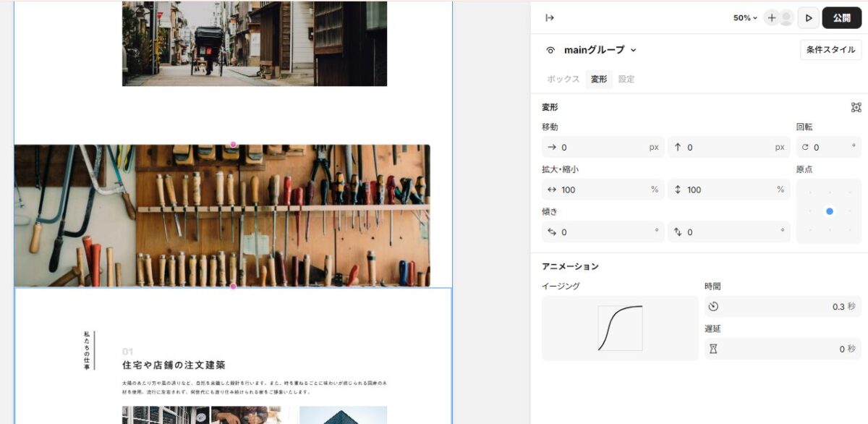Select the center dot in the 原点 grid

[829, 211]
